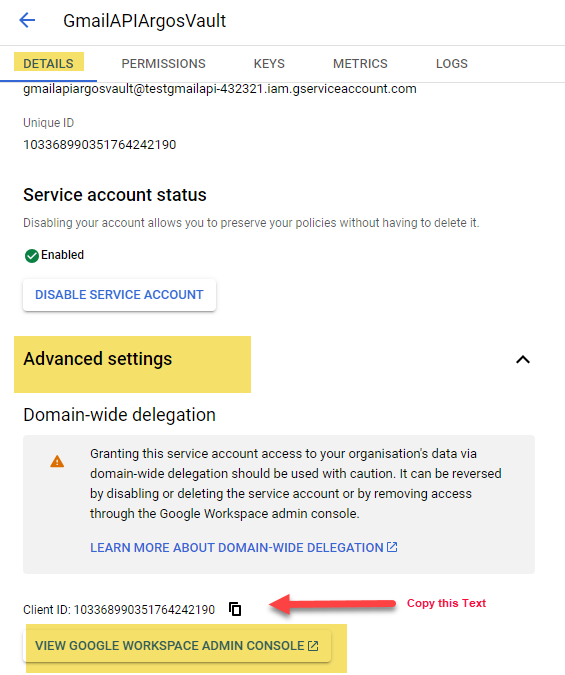Image resolution: width=565 pixels, height=675 pixels.
Task: Collapse the Advanced settings section chevron
Action: click(x=523, y=359)
